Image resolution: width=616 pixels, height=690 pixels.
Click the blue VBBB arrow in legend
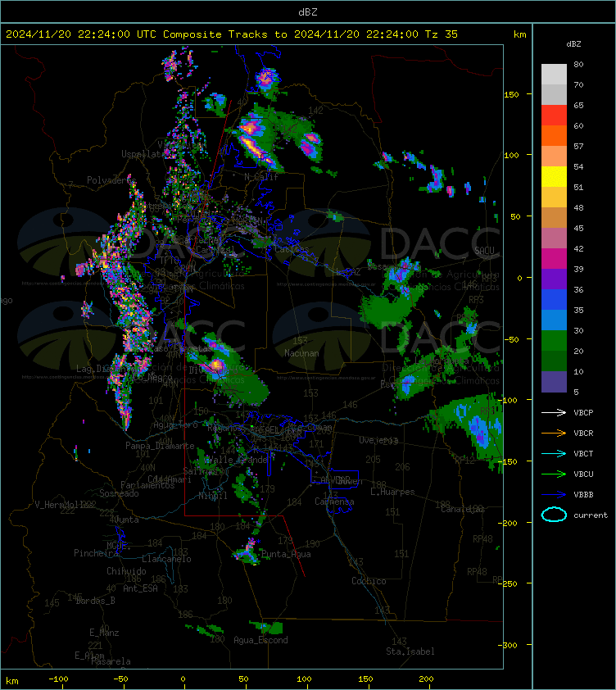[554, 495]
